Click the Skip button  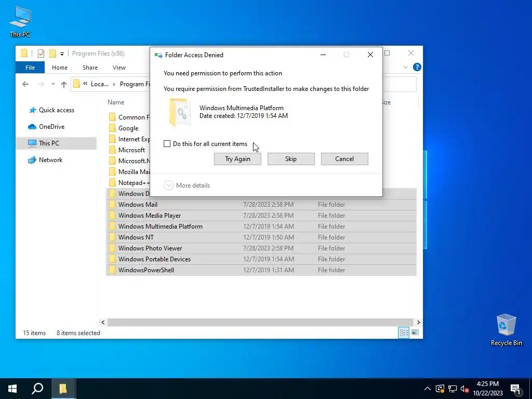coord(291,159)
